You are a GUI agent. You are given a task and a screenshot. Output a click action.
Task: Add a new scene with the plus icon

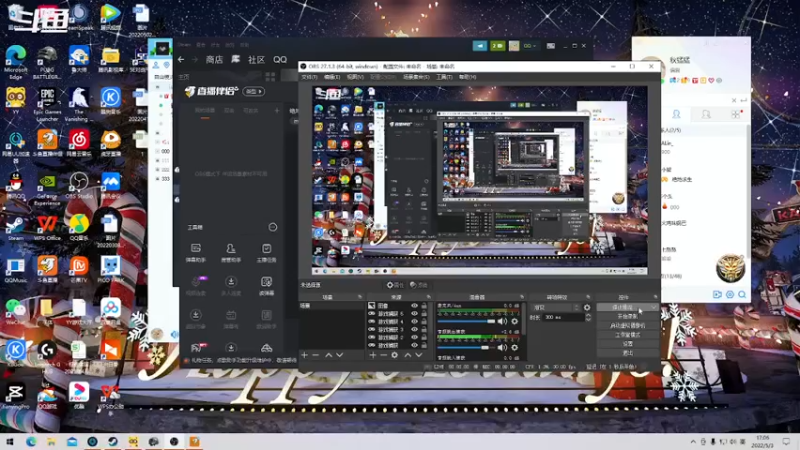(x=305, y=355)
